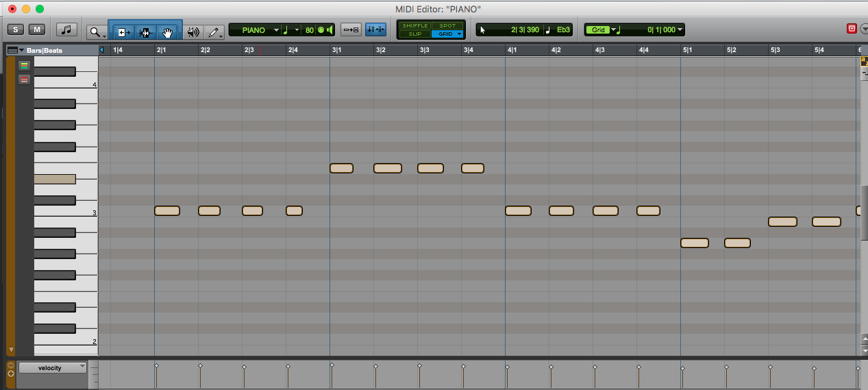Click the velocity stalk at bar 3 beat 1
Image resolution: width=868 pixels, height=390 pixels.
(x=332, y=376)
